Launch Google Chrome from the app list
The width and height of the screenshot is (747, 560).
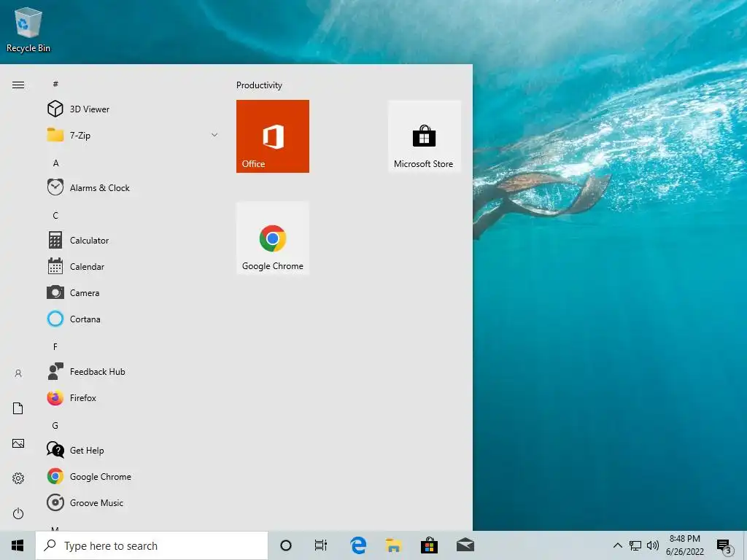tap(133, 477)
